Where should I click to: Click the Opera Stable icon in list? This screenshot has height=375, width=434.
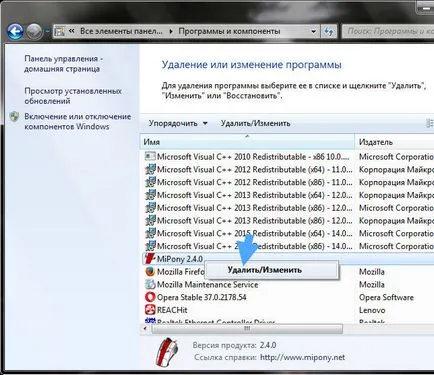[150, 297]
